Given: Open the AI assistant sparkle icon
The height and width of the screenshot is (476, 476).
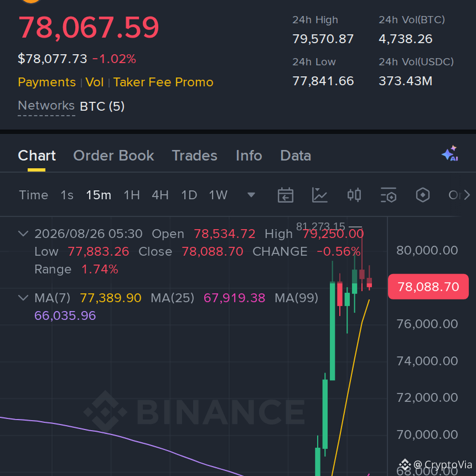Looking at the screenshot, I should [450, 154].
